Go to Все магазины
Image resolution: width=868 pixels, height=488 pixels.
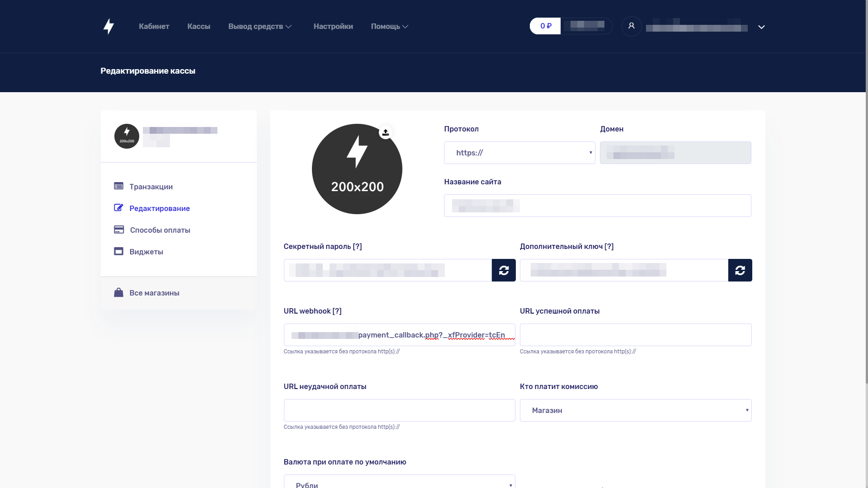coord(154,293)
